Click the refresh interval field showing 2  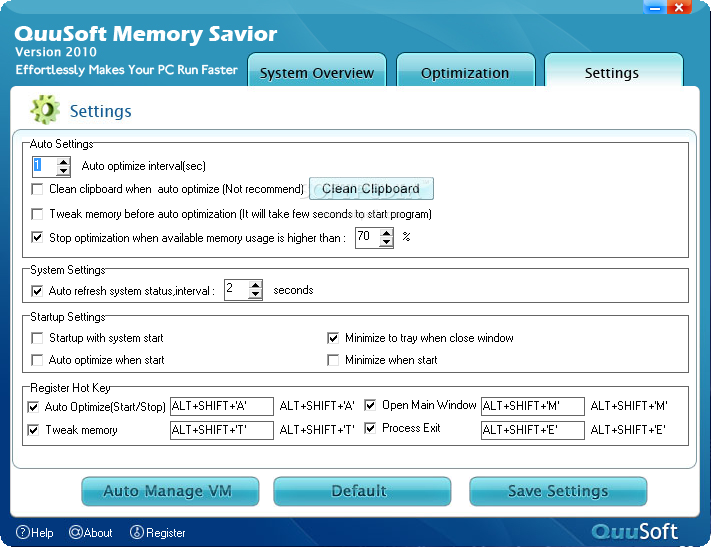pos(237,290)
